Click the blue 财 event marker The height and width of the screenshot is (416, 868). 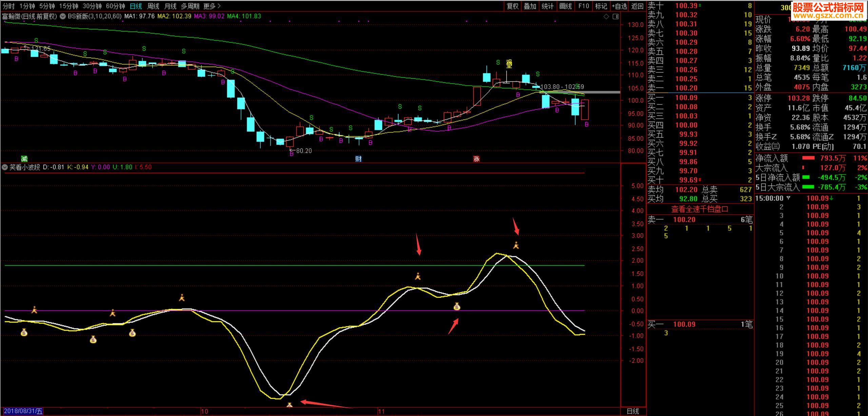(358, 159)
